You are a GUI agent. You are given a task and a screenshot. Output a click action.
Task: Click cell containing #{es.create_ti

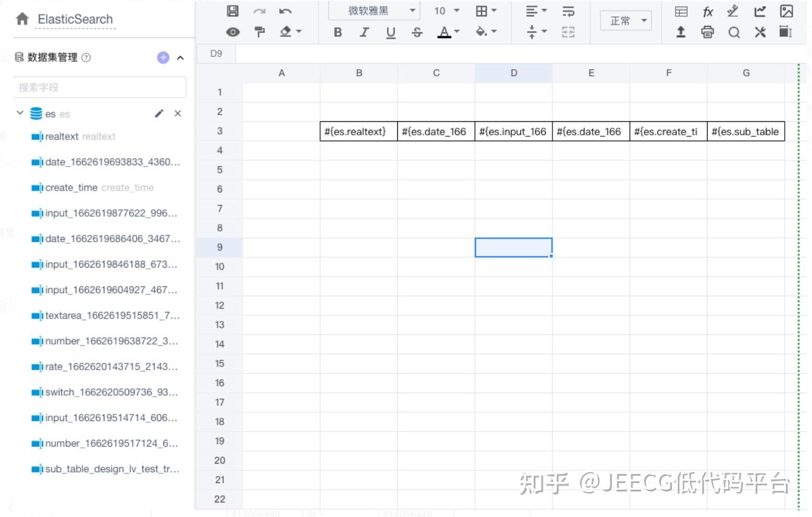tap(668, 131)
